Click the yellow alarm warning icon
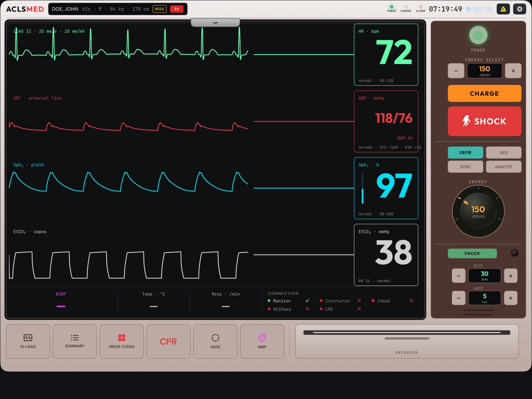This screenshot has height=399, width=532. pyautogui.click(x=503, y=9)
